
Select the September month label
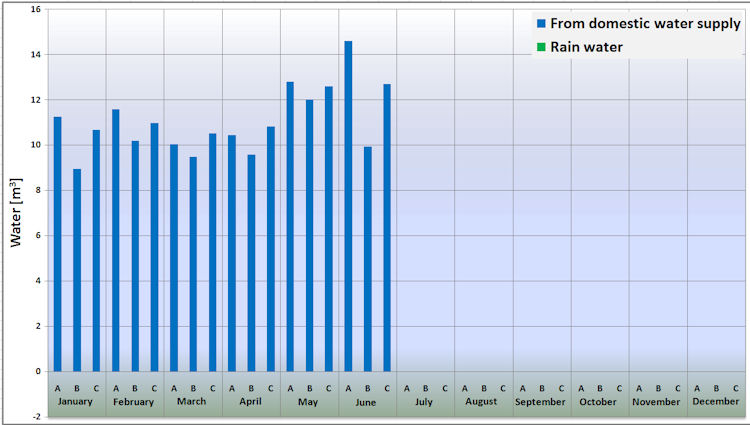[x=540, y=402]
